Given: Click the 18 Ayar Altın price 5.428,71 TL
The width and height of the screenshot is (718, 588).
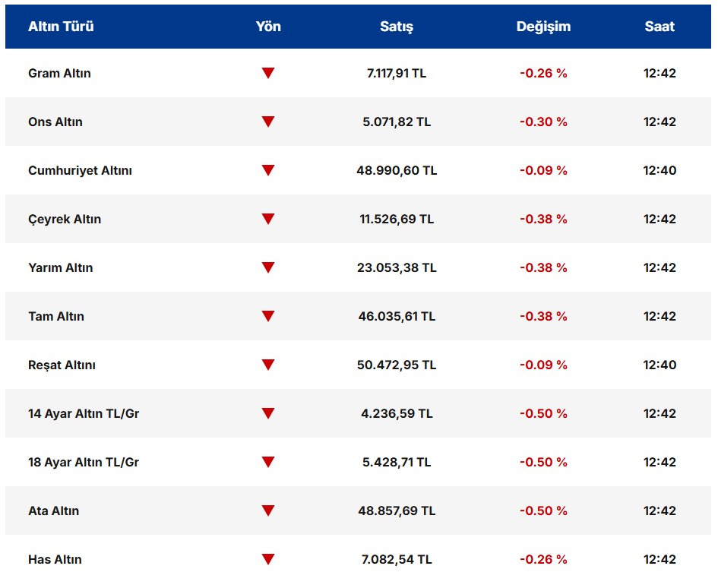Looking at the screenshot, I should (x=397, y=463).
